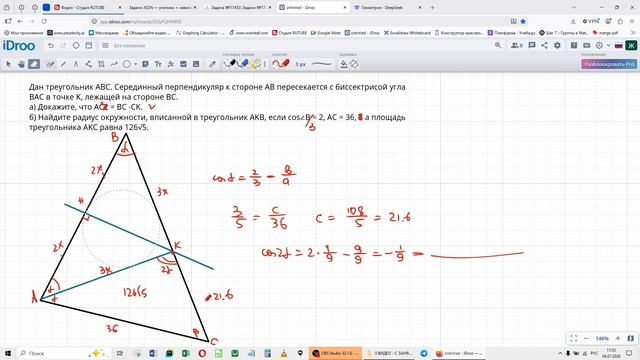This screenshot has height=360, width=640.
Task: Switch to the RUTUBE studio browser tab
Action: pos(88,7)
